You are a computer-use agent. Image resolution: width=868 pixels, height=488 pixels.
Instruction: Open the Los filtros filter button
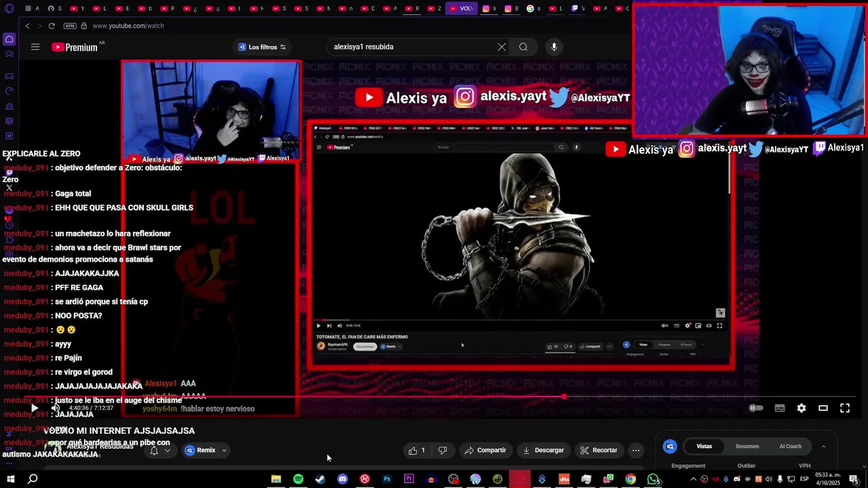coord(262,47)
